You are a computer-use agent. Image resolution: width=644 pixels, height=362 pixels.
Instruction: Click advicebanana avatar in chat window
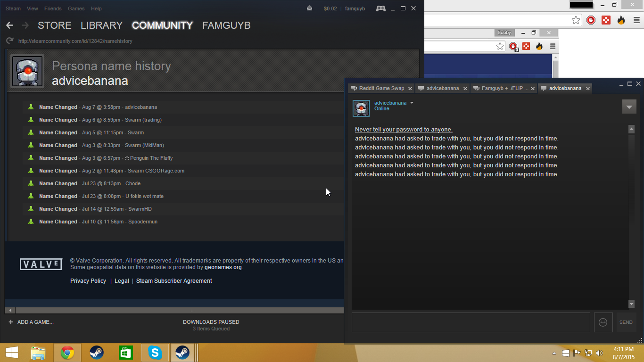coord(361,108)
